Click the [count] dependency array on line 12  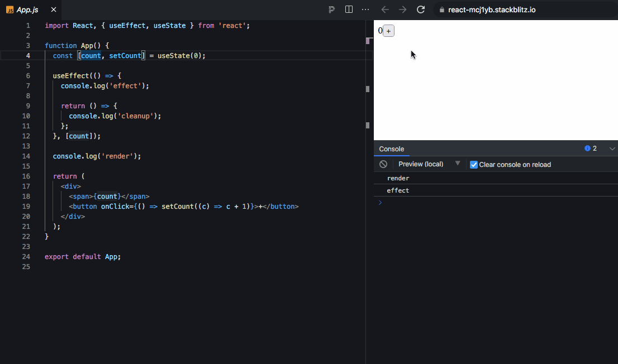tap(79, 136)
